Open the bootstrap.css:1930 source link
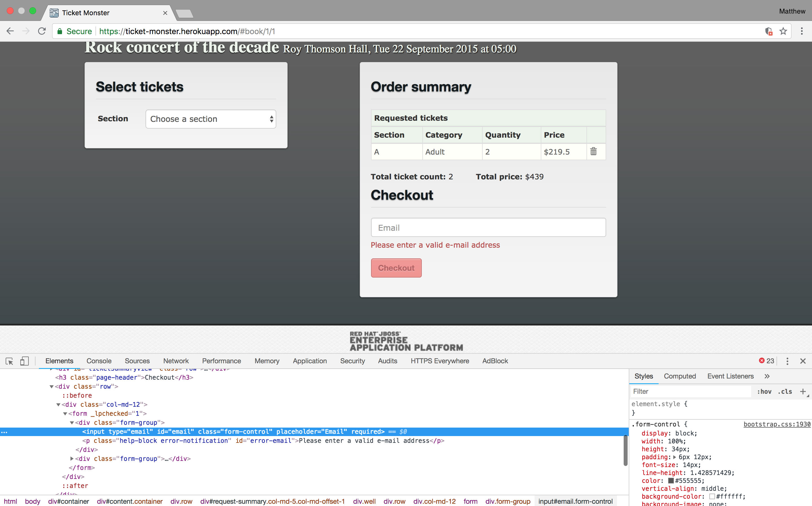The width and height of the screenshot is (812, 506). (x=776, y=424)
